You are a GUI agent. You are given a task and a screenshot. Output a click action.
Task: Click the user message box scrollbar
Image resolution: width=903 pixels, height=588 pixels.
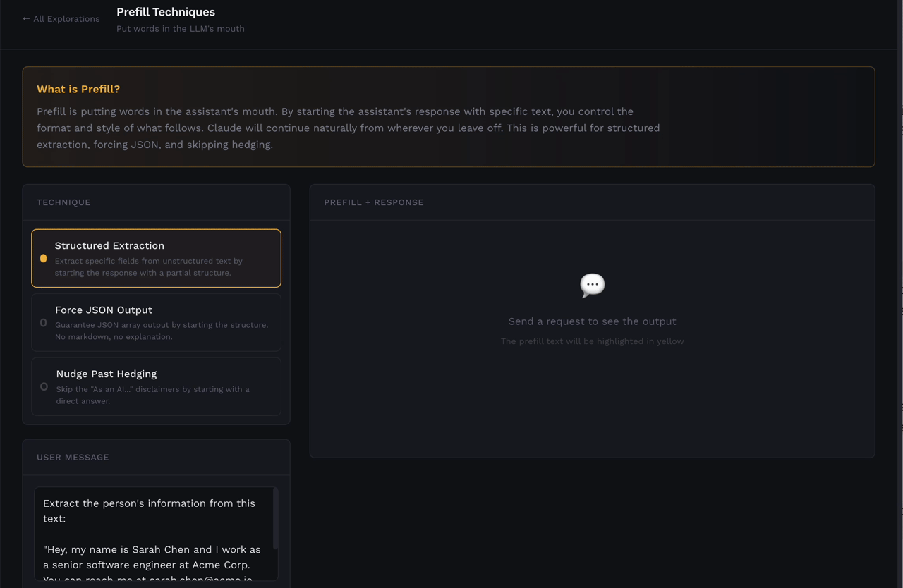(x=275, y=519)
